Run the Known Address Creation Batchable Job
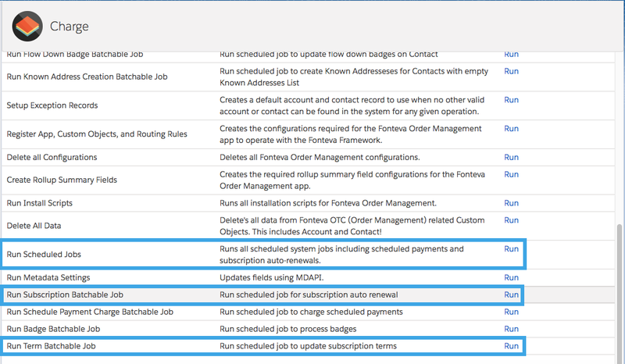Screen dimensions: 625x364 pyautogui.click(x=511, y=71)
